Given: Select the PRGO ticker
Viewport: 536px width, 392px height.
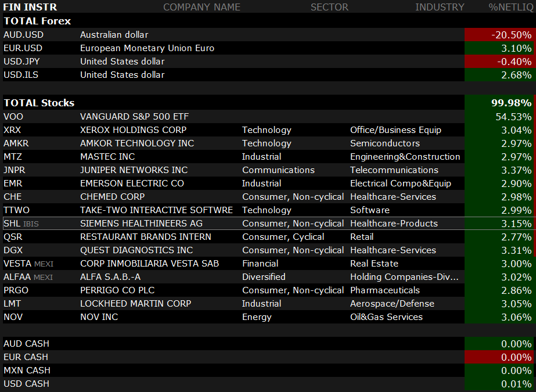Looking at the screenshot, I should pyautogui.click(x=16, y=290).
